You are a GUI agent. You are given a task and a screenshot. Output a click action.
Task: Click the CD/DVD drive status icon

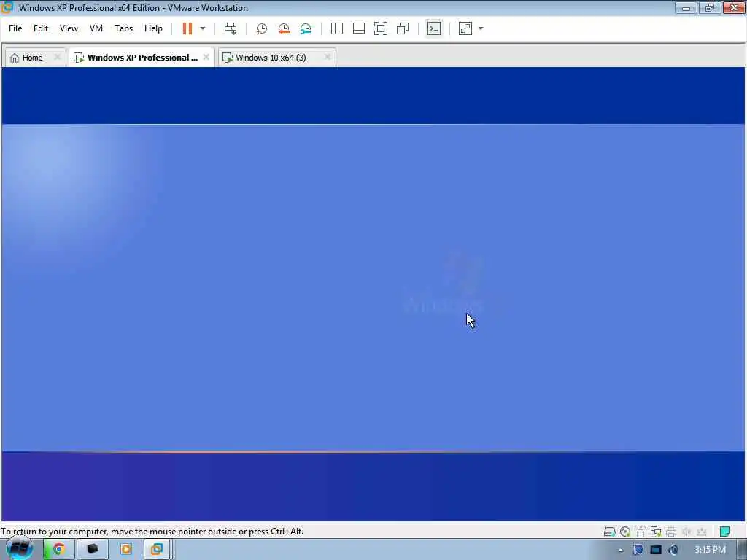(625, 532)
